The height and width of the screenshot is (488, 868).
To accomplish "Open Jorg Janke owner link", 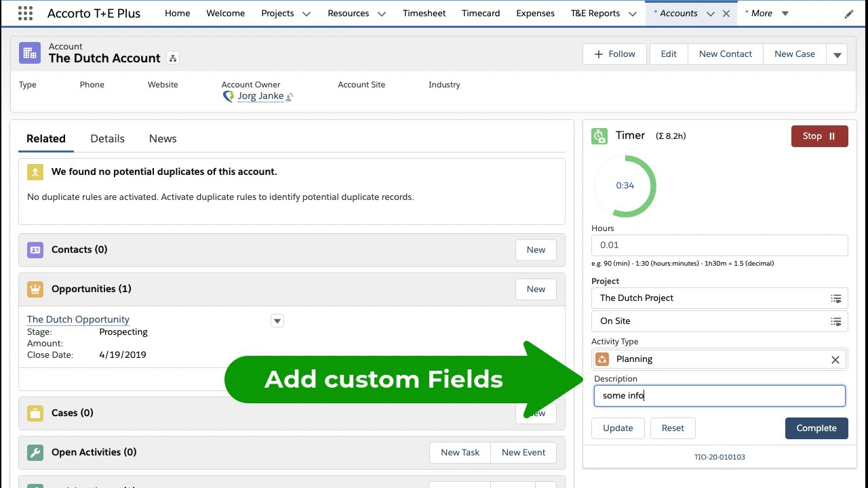I will (260, 96).
